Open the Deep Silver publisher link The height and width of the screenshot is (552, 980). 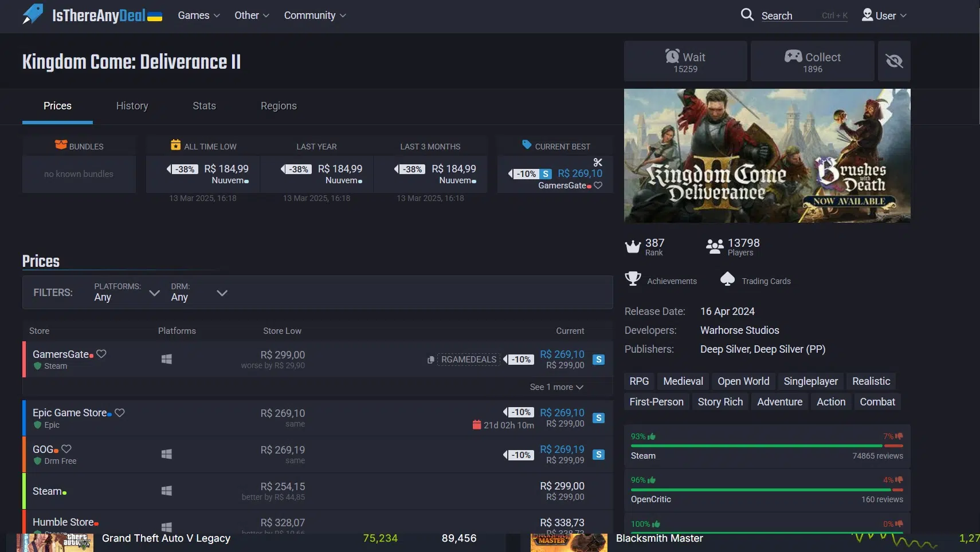coord(724,349)
